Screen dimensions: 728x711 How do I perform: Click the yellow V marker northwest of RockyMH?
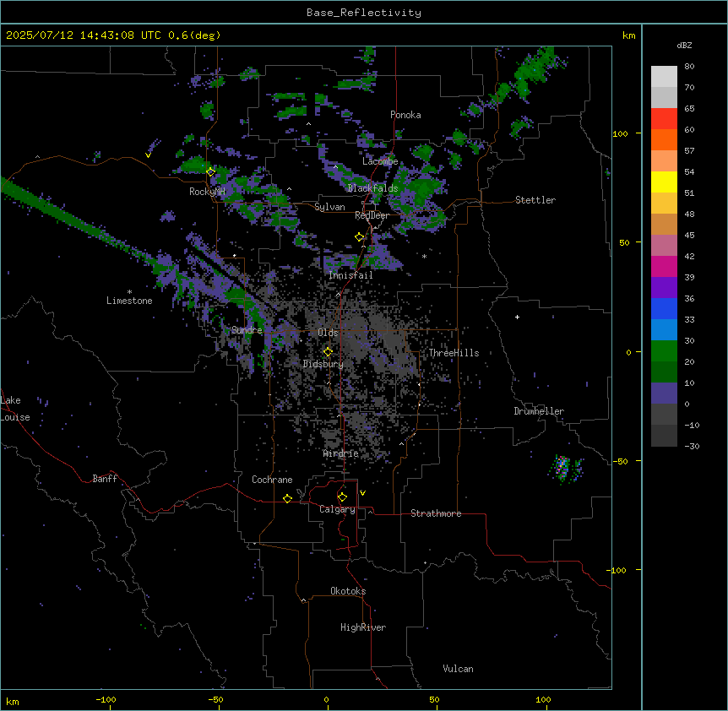coord(148,155)
